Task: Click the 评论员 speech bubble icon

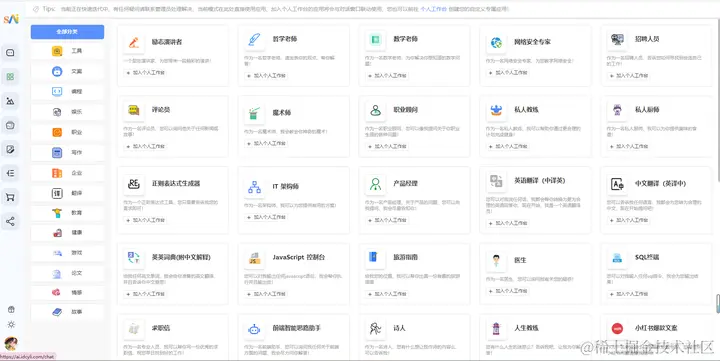Action: 134,110
